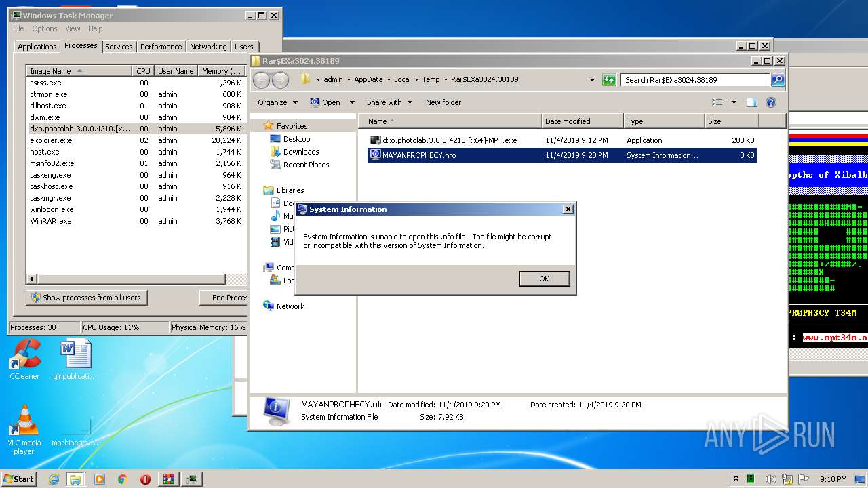
Task: Open Downloads in navigation pane
Action: click(x=301, y=152)
